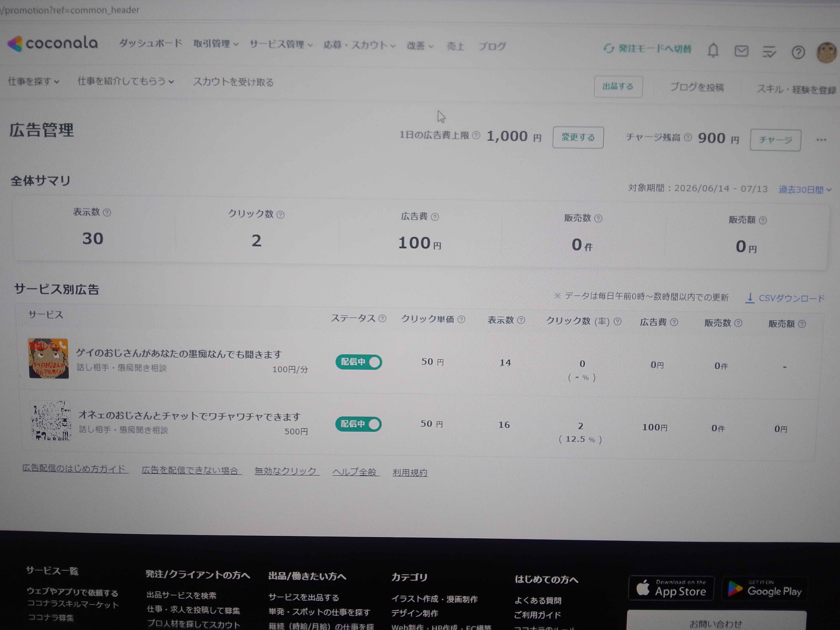
Task: Open the messages envelope icon
Action: (741, 51)
